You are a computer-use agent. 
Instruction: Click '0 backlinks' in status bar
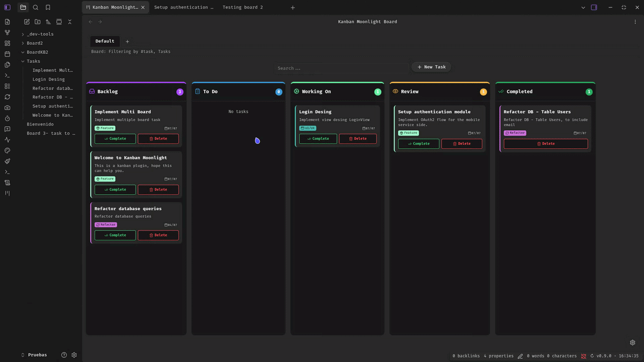click(466, 356)
